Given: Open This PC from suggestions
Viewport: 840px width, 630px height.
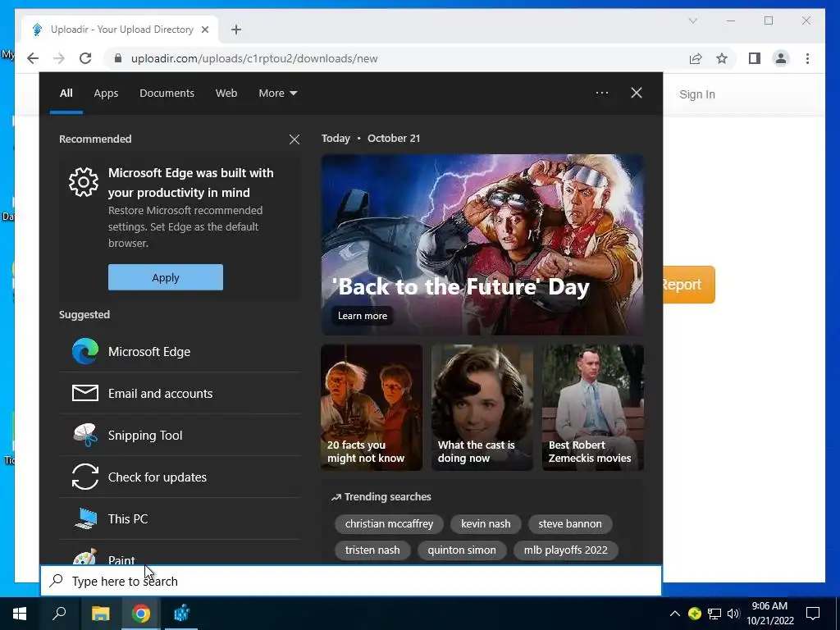Looking at the screenshot, I should pos(180,518).
